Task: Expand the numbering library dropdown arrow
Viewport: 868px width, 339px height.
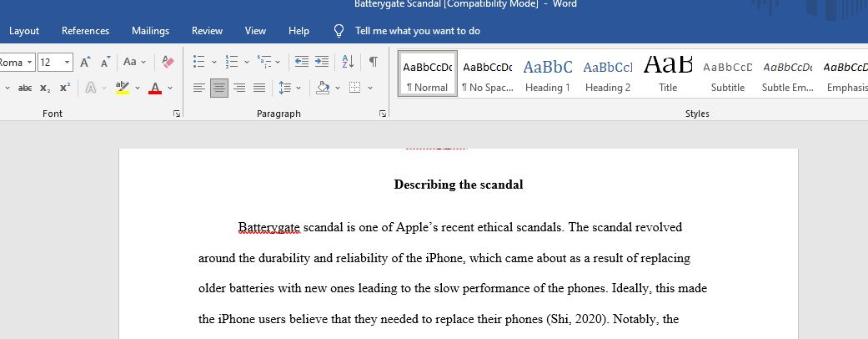Action: coord(246,62)
